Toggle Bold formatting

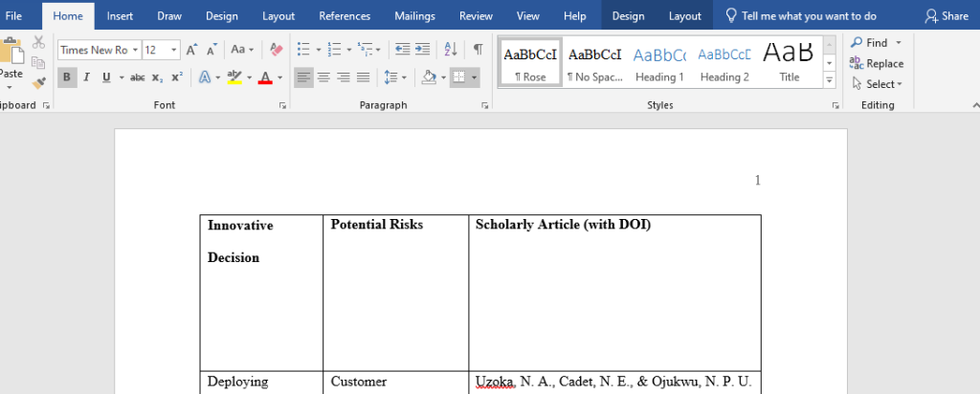(67, 77)
